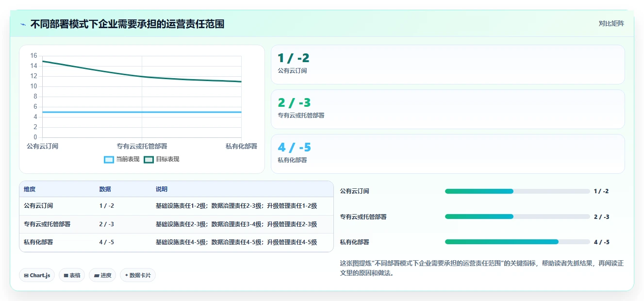Click the y-axis value 16 on chart
Viewport: 644px width, 301px height.
tap(33, 56)
